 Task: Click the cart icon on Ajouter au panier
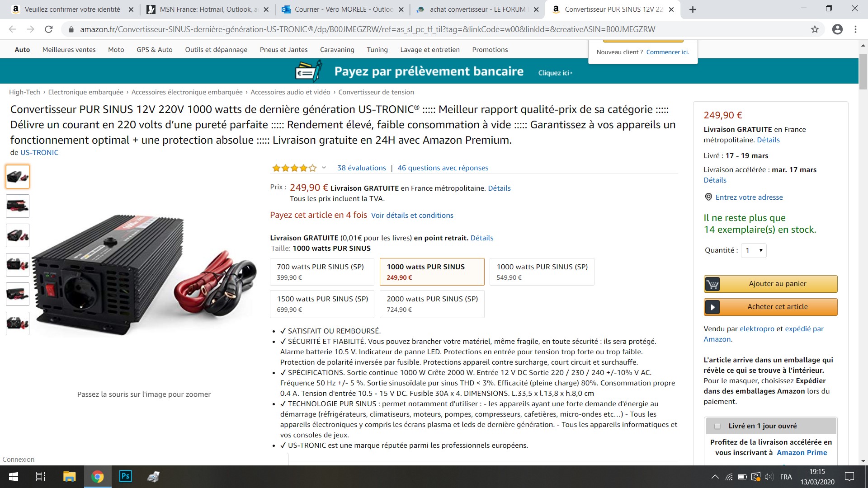(x=712, y=284)
